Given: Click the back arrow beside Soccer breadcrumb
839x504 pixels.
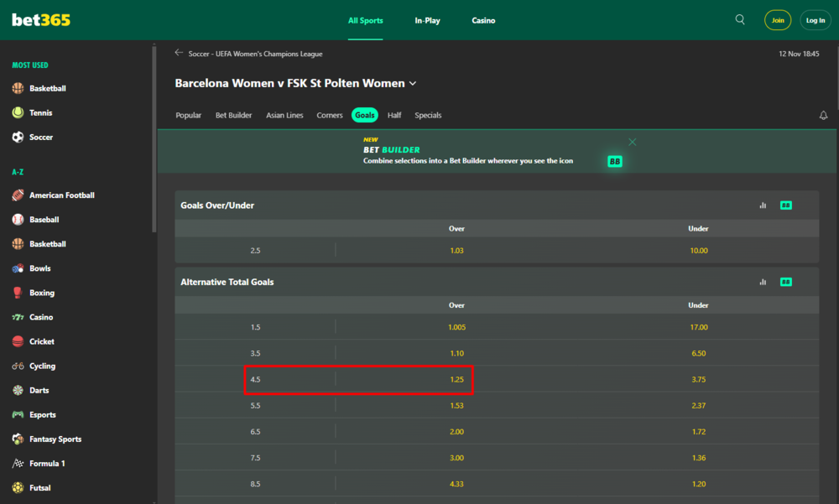Looking at the screenshot, I should 179,53.
